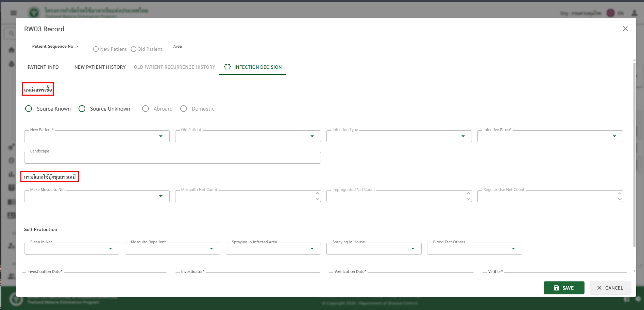The width and height of the screenshot is (644, 310).
Task: Switch to the PATIENT INFO tab
Action: point(43,67)
